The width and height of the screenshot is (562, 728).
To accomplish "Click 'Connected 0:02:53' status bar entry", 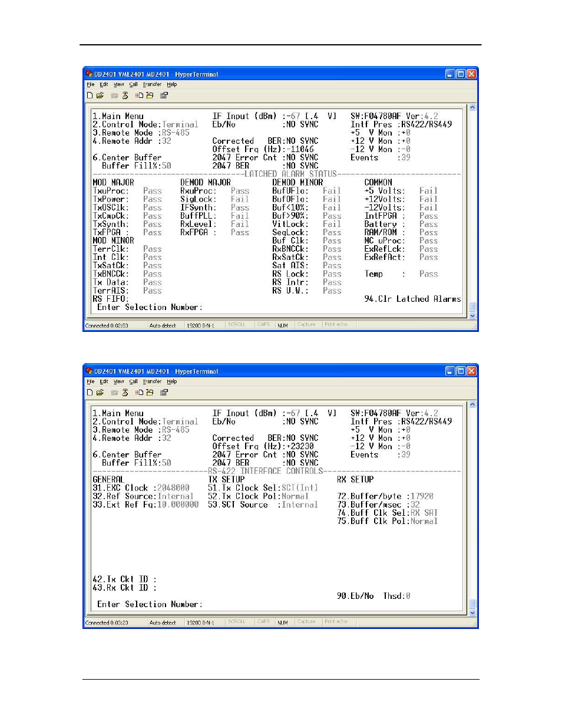I will pyautogui.click(x=107, y=325).
